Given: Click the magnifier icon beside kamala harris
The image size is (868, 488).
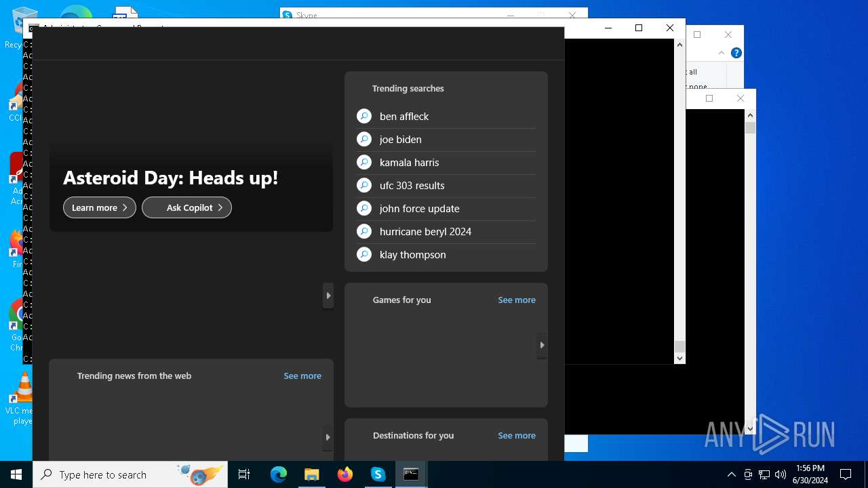Looking at the screenshot, I should pos(364,163).
